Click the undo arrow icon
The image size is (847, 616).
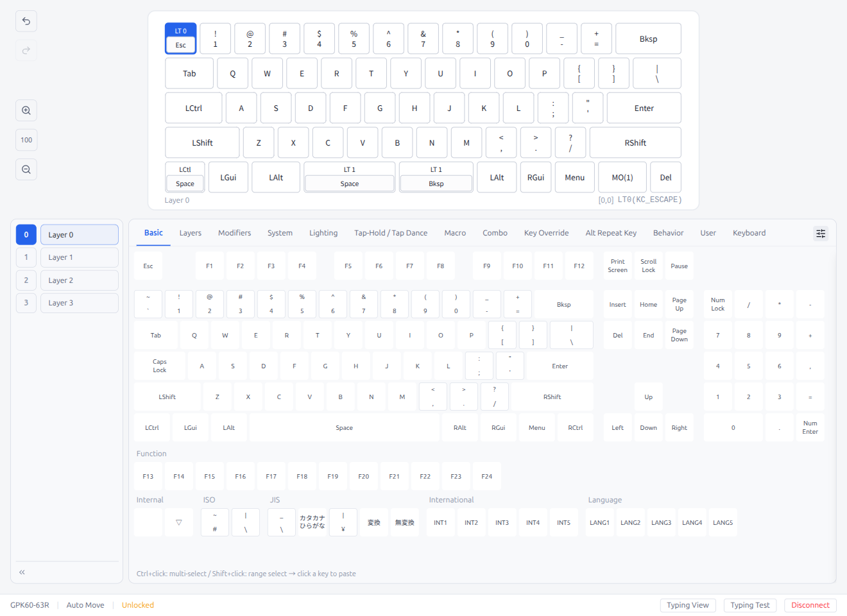(x=26, y=21)
